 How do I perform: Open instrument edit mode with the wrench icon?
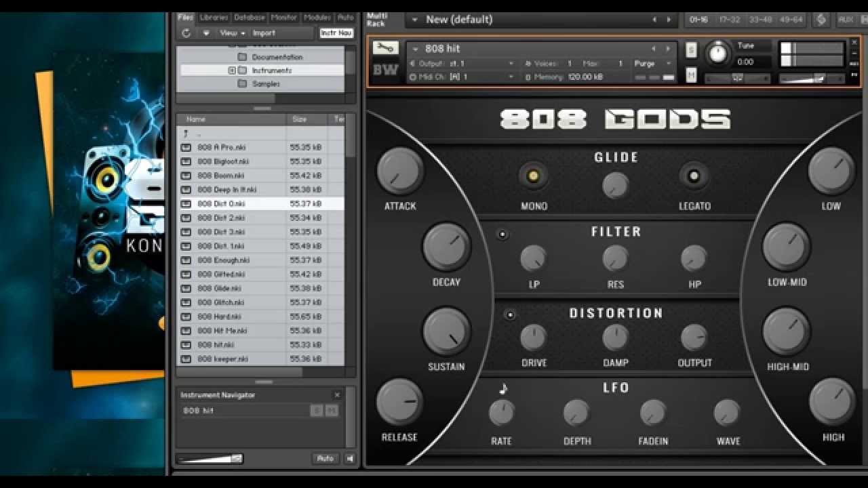click(385, 48)
